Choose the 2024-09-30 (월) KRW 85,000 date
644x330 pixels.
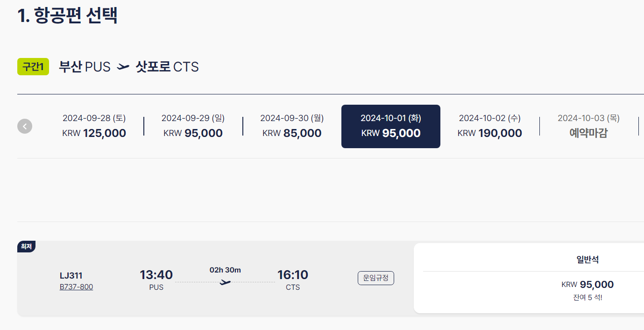tap(292, 126)
